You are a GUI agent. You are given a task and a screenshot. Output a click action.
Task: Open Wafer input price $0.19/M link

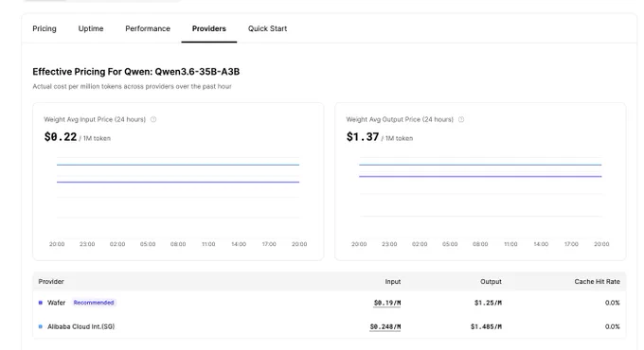(x=387, y=303)
